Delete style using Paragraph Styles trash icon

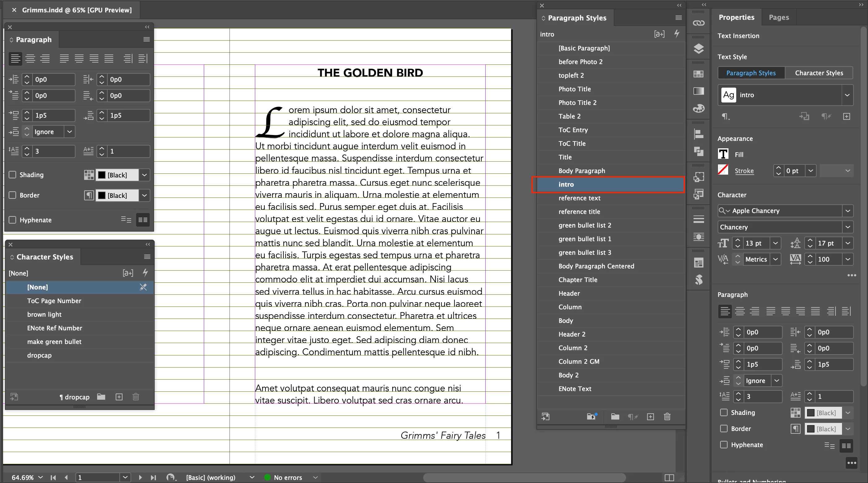pos(667,416)
